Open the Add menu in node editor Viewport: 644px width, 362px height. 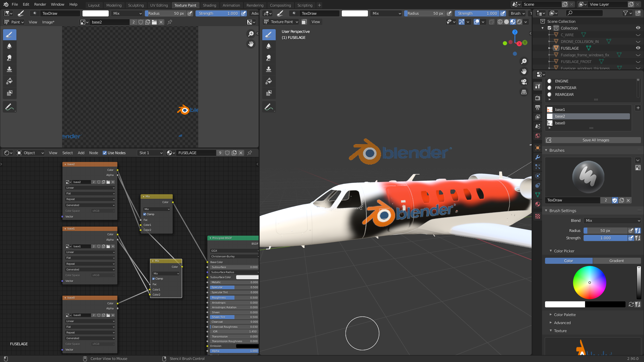point(81,153)
